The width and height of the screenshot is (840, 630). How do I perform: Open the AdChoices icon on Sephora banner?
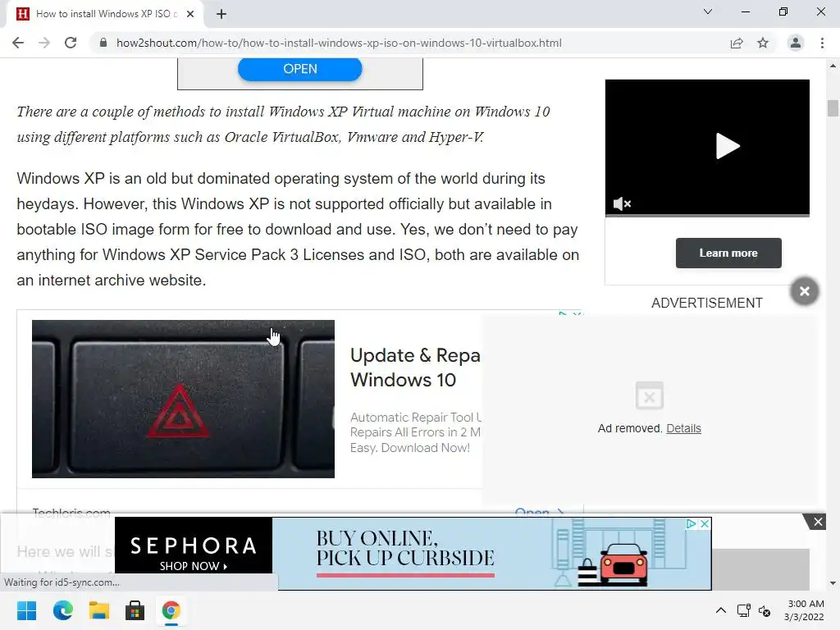point(692,523)
